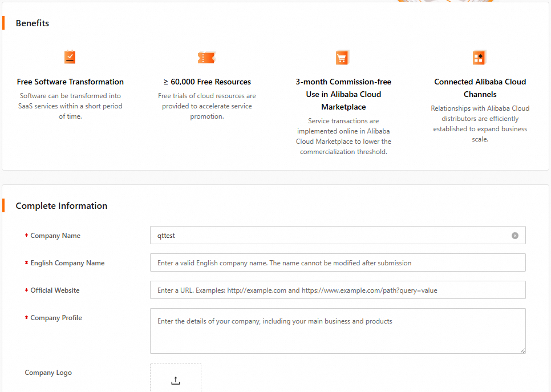
Task: Click the SaaS services description text
Action: 70,106
